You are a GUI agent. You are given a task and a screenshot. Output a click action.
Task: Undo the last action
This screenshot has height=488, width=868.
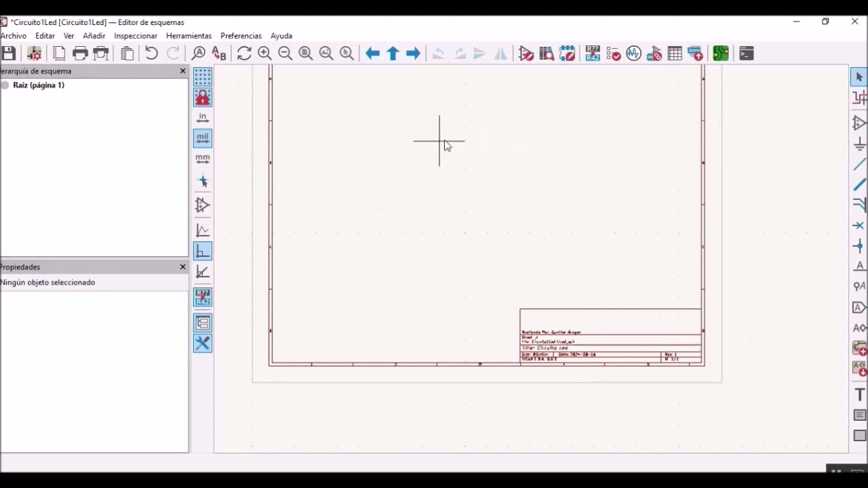click(151, 54)
